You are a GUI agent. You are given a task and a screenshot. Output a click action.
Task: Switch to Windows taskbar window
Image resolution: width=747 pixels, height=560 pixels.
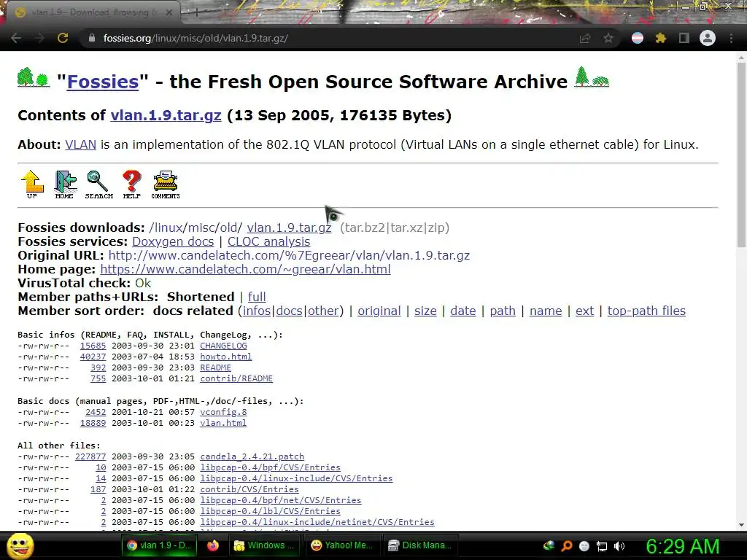click(265, 545)
